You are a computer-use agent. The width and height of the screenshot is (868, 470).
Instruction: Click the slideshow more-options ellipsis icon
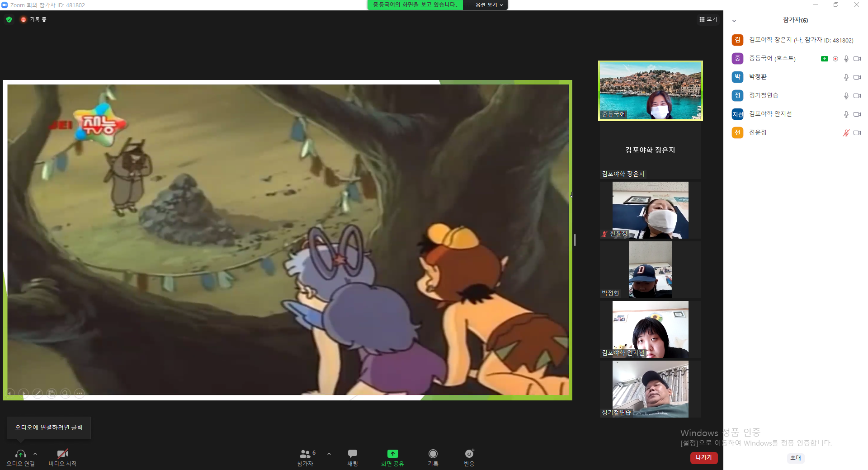80,394
